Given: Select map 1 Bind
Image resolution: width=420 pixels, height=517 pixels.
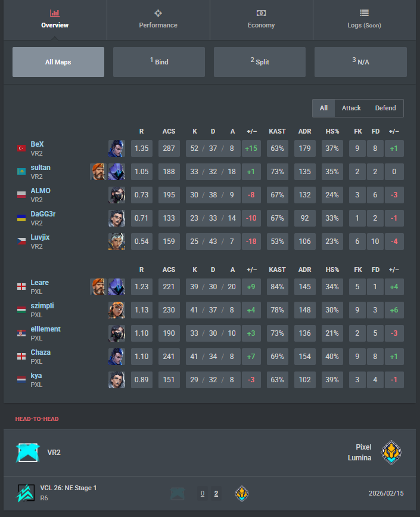Looking at the screenshot, I should pyautogui.click(x=159, y=62).
